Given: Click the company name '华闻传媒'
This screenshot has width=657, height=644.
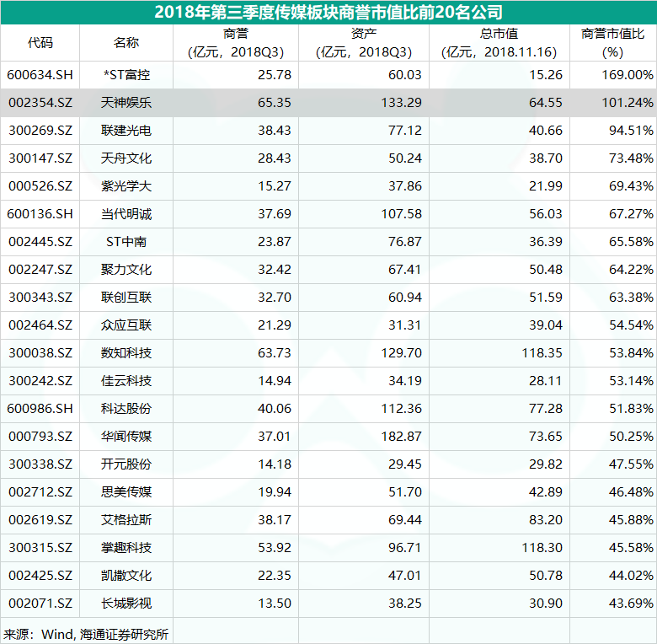Looking at the screenshot, I should pyautogui.click(x=126, y=437).
